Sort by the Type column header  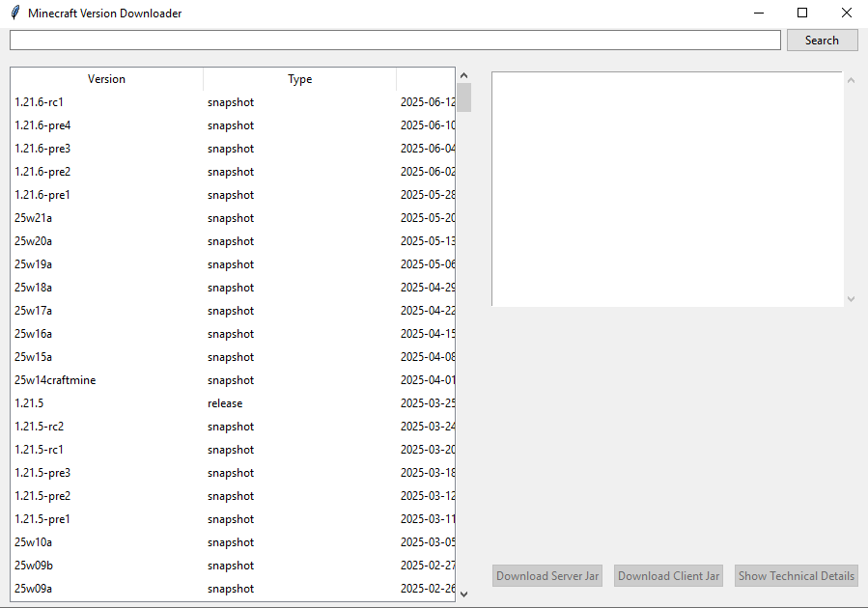(x=299, y=79)
